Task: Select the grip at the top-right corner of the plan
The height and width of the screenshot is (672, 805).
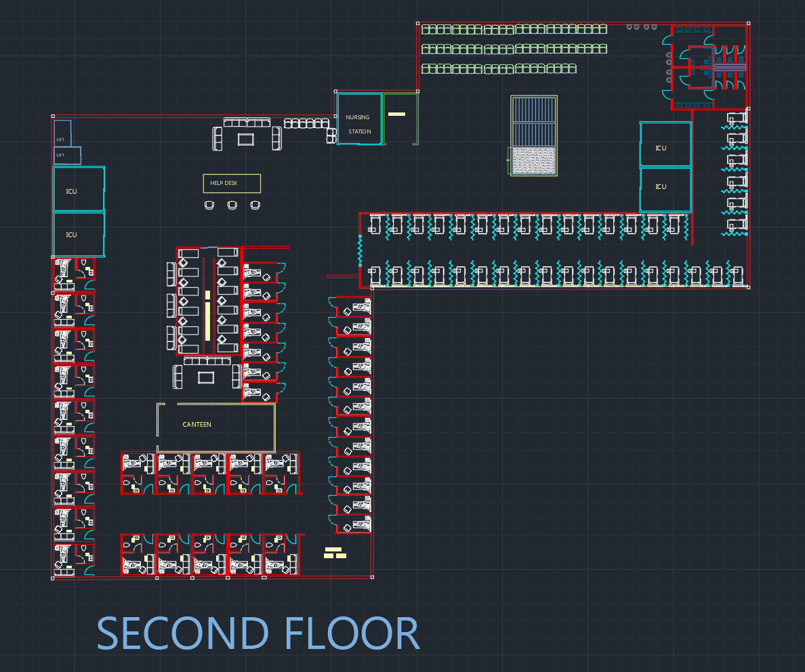Action: coord(749,23)
